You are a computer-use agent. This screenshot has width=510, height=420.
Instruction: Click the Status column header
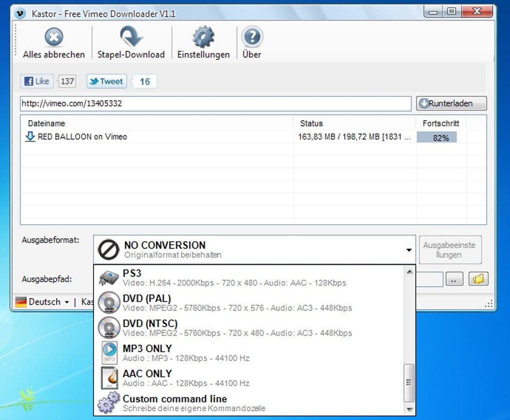point(311,123)
